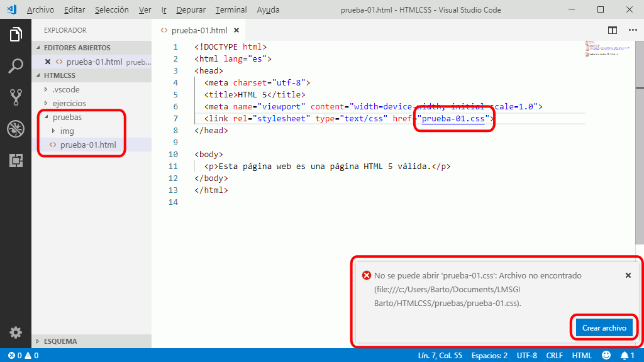The width and height of the screenshot is (644, 362).
Task: Open the Source Control view
Action: [16, 97]
